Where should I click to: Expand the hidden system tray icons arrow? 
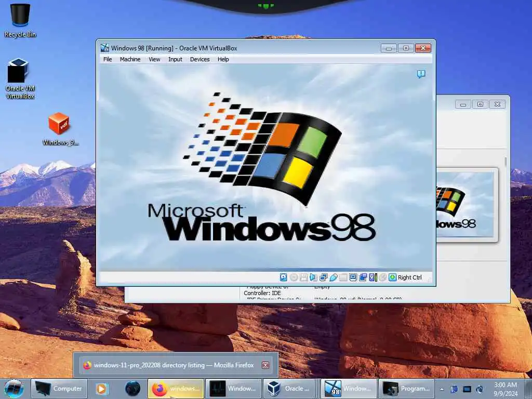click(442, 389)
